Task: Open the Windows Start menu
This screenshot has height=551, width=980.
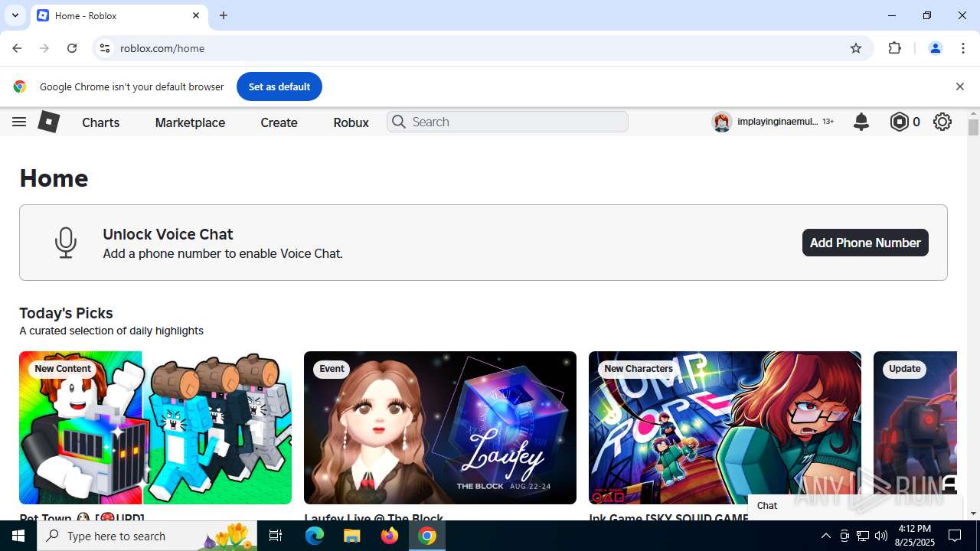Action: click(x=18, y=536)
